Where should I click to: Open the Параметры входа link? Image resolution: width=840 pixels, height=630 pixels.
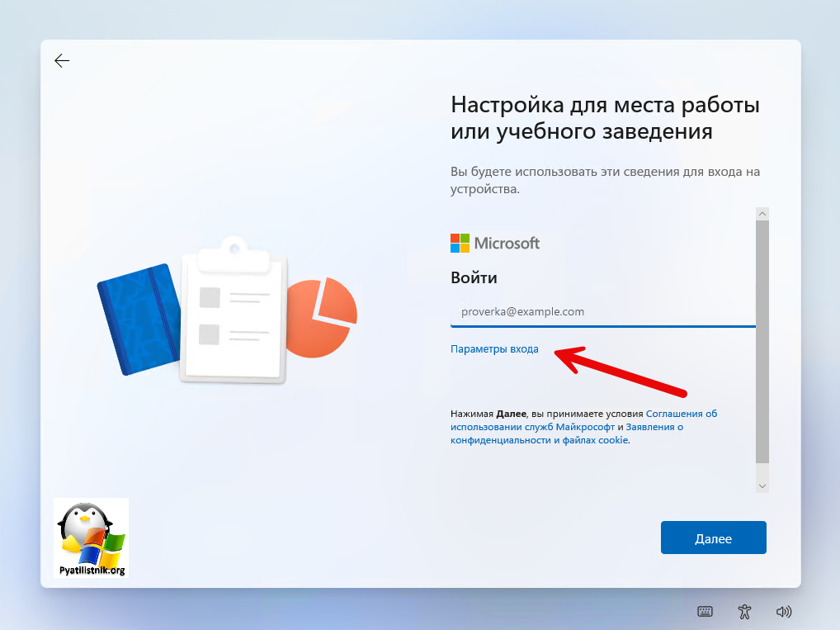[x=494, y=349]
